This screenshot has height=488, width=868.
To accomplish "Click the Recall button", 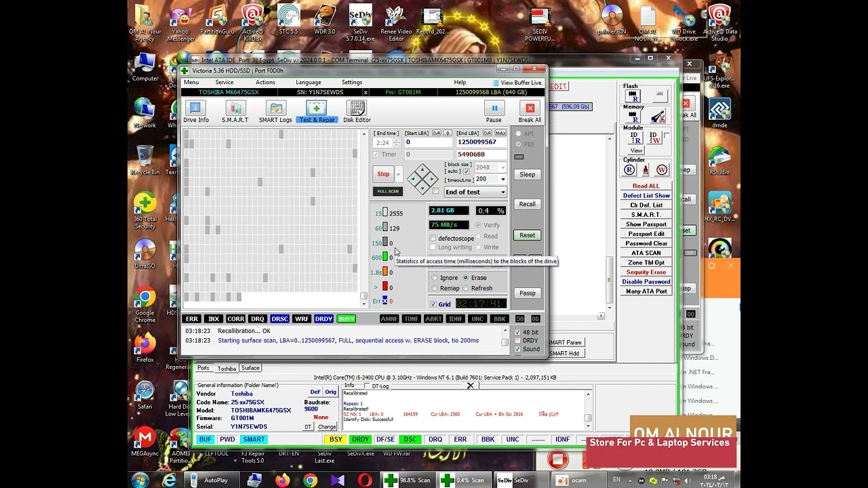I will click(528, 204).
